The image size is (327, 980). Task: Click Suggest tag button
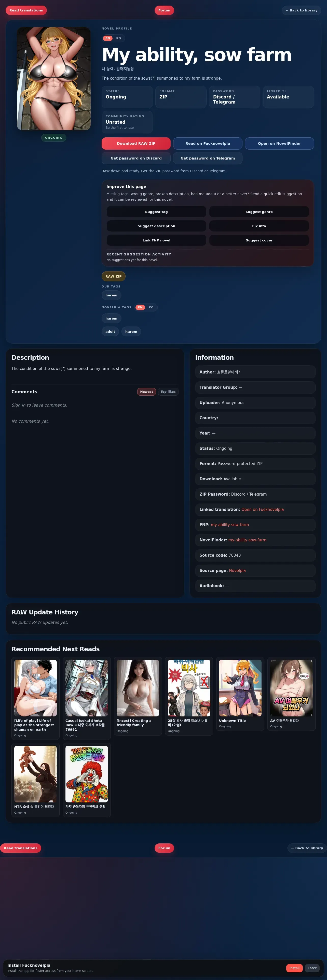(x=156, y=212)
